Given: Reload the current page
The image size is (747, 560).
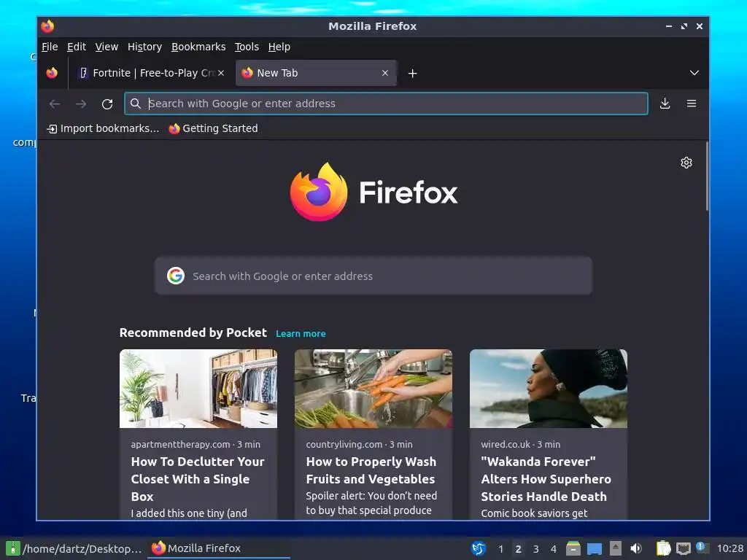Looking at the screenshot, I should (x=107, y=104).
